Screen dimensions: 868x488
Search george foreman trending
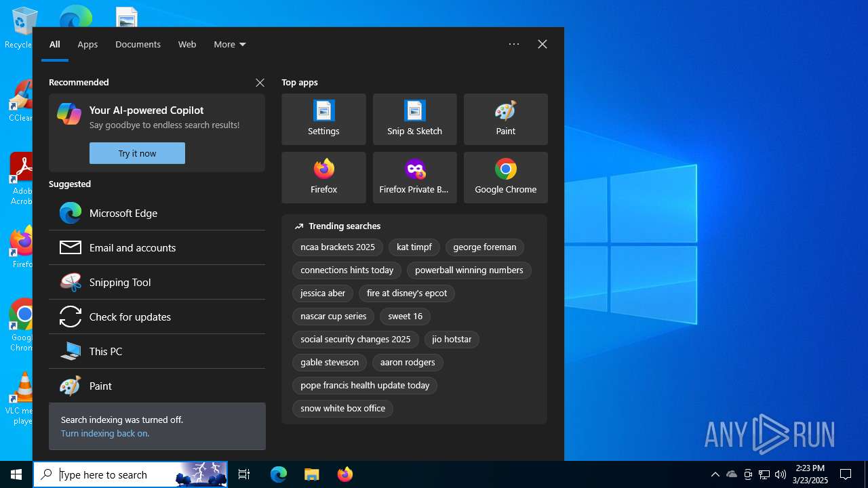(485, 247)
